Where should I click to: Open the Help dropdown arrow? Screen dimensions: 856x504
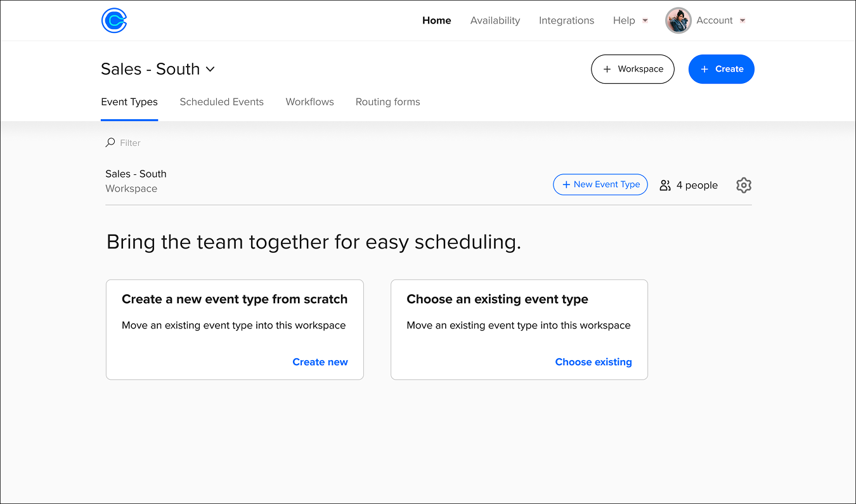click(x=645, y=21)
